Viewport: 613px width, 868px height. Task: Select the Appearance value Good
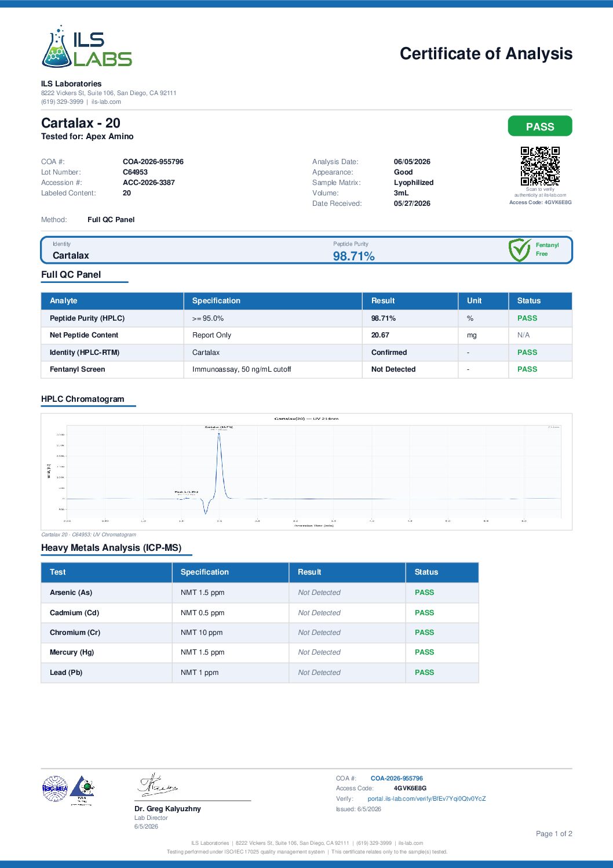tap(403, 172)
